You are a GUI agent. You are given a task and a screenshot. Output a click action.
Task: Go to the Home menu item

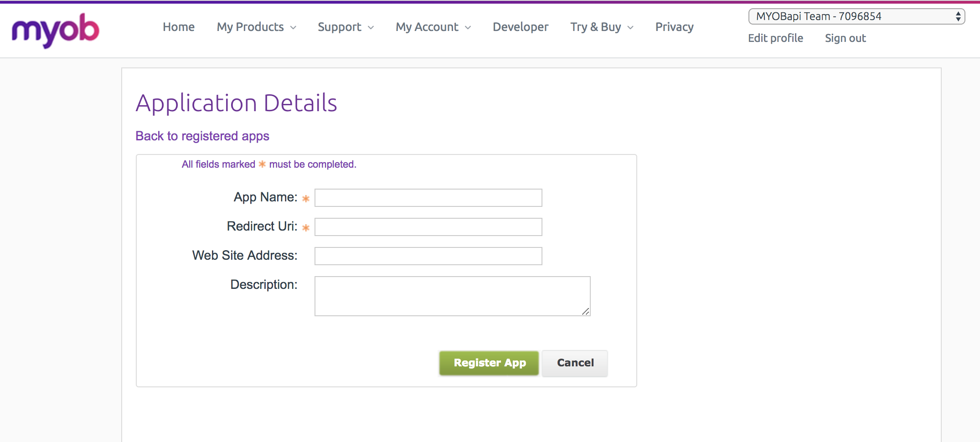pyautogui.click(x=179, y=27)
